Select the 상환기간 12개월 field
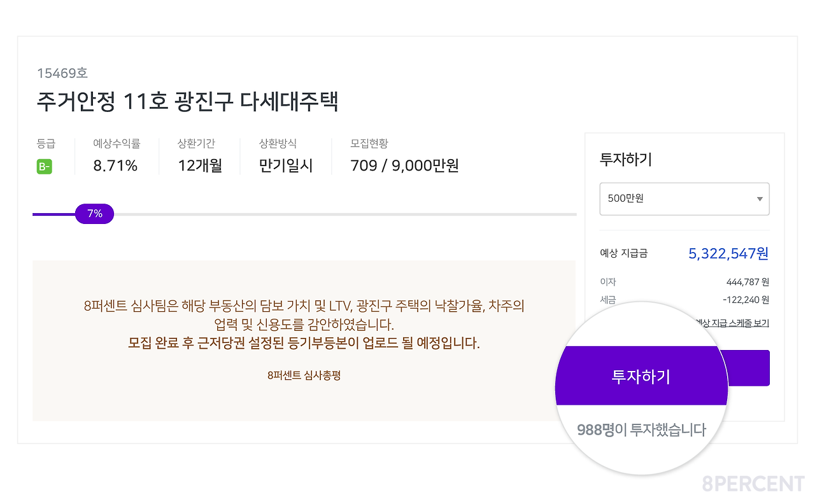Screen dimensions: 815x504 click(199, 165)
